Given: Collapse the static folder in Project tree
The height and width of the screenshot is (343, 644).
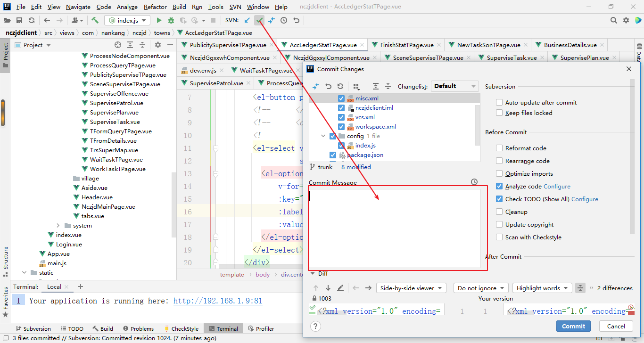Looking at the screenshot, I should click(x=24, y=272).
